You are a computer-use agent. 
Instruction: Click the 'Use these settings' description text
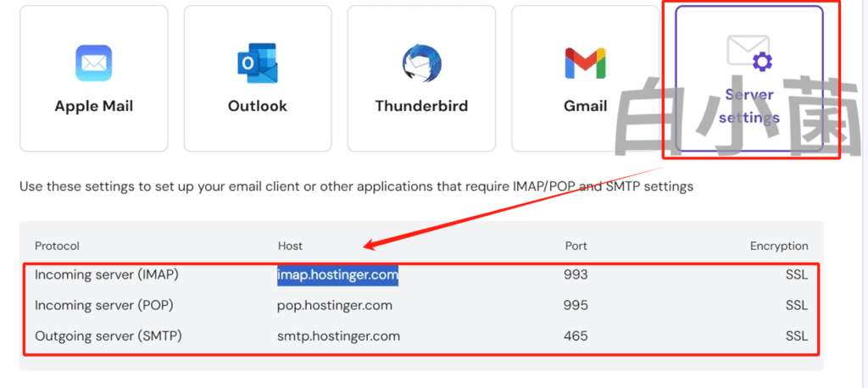pyautogui.click(x=357, y=186)
